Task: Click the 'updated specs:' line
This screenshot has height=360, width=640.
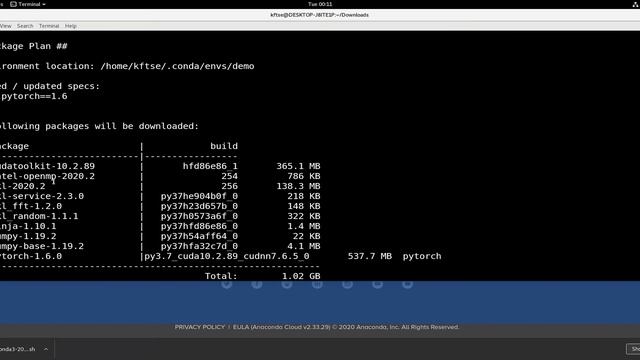Action: 61,86
